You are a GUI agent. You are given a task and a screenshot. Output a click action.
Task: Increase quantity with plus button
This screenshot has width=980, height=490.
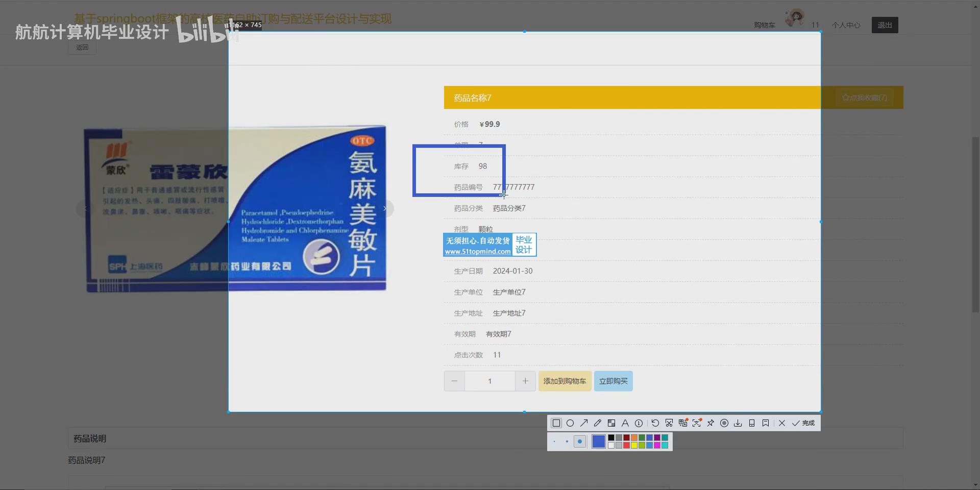click(x=525, y=381)
